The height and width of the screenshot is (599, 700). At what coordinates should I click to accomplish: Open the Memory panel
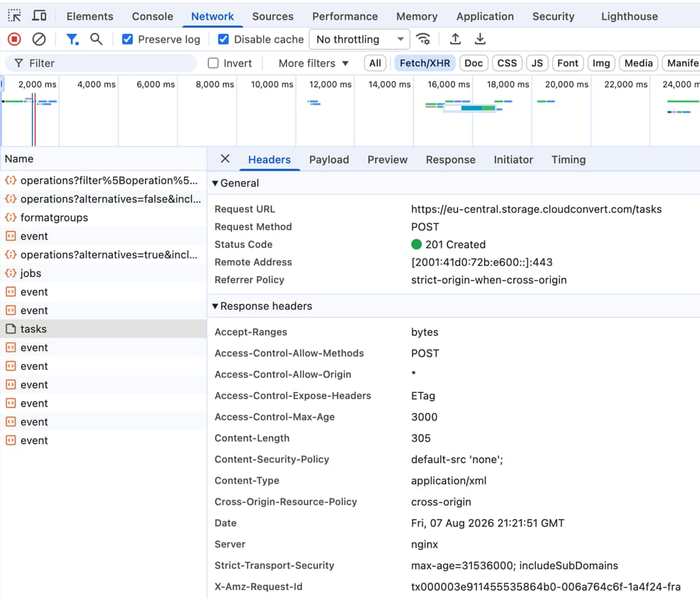[x=417, y=17]
